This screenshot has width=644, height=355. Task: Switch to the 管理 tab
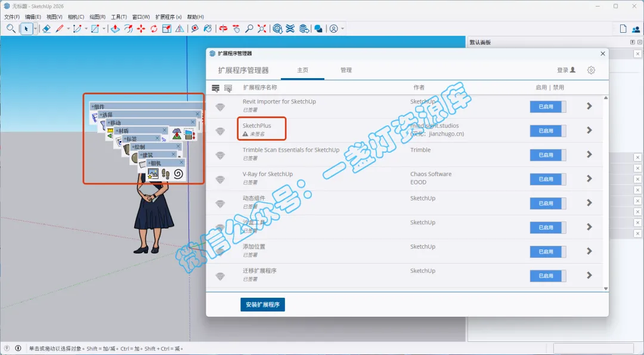pyautogui.click(x=346, y=70)
